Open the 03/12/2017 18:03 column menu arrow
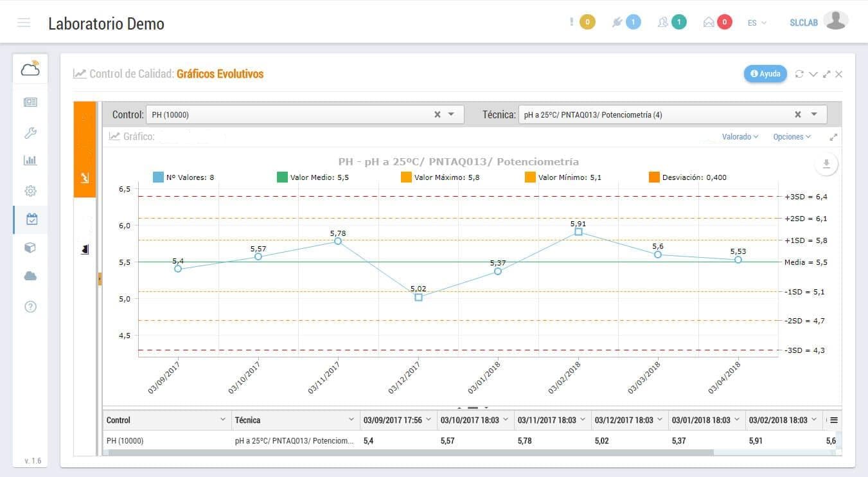The height and width of the screenshot is (477, 868). coord(660,420)
